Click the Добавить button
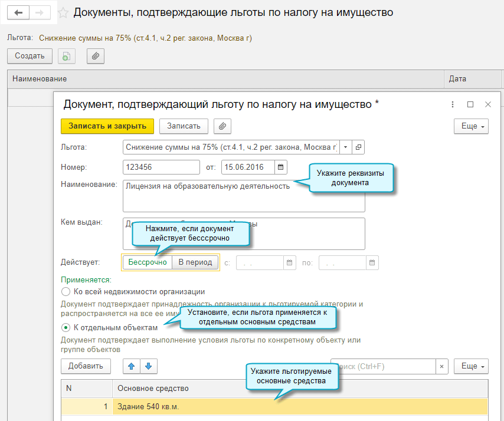 [x=86, y=366]
